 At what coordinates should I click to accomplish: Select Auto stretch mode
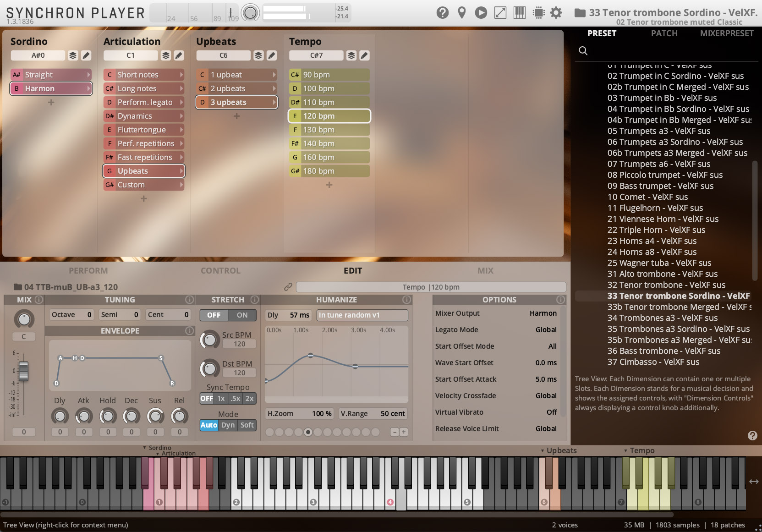click(x=209, y=425)
